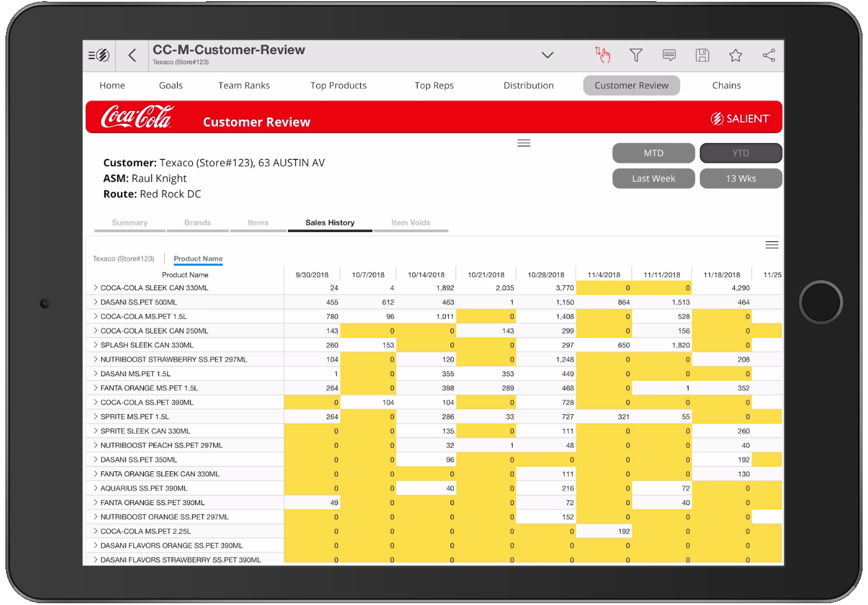
Task: Select the NUTRIBOOST ORANGE SS.PET 297ML row name
Action: tap(164, 517)
